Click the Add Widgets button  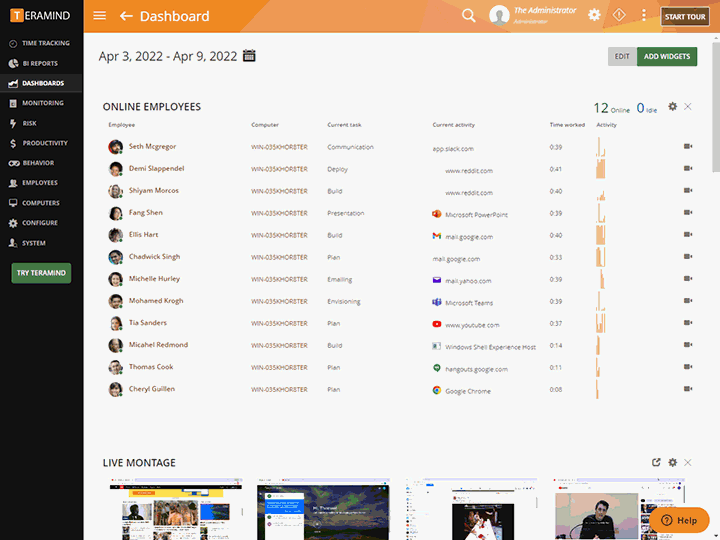pos(666,56)
